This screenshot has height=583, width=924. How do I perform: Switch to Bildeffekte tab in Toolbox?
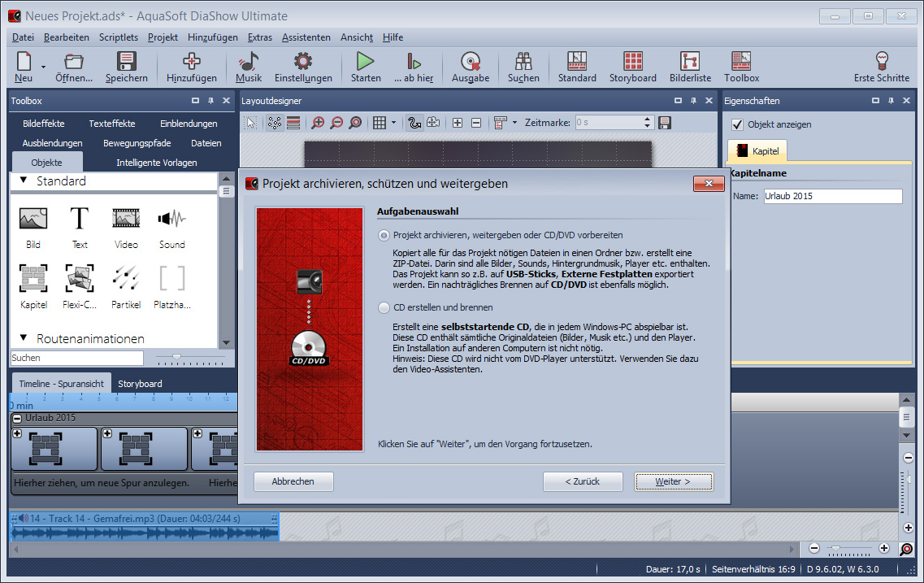tap(44, 124)
